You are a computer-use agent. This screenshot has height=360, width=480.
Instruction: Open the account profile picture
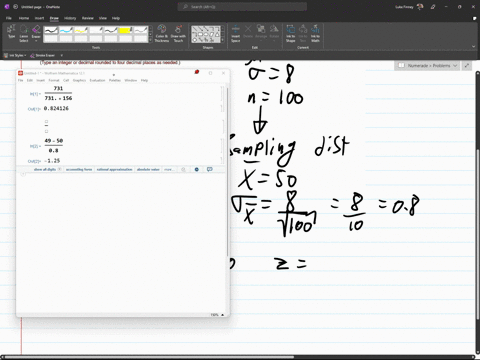point(420,7)
